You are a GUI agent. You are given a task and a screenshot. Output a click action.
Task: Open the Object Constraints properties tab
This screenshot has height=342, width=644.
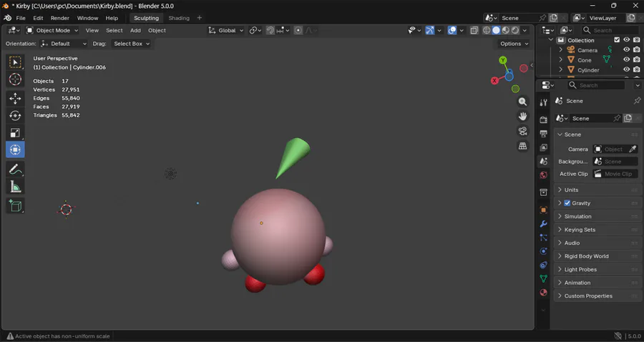543,265
